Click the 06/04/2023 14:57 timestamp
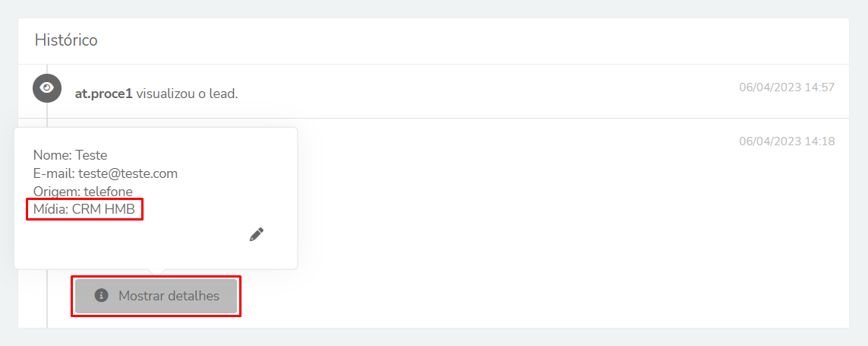This screenshot has height=346, width=868. 787,87
